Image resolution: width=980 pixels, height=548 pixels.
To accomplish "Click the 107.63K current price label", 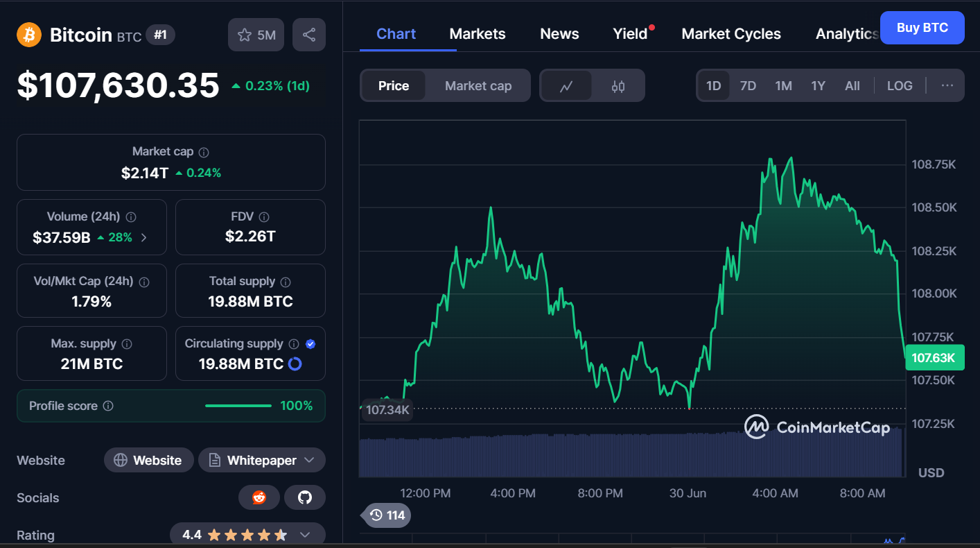I will click(x=934, y=358).
